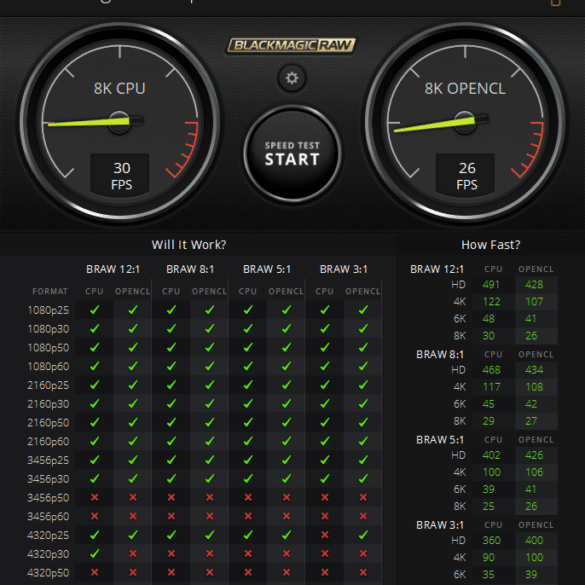
Task: Click the 3456p60 BRAW 3:1 OpenCL red cross
Action: [x=363, y=516]
